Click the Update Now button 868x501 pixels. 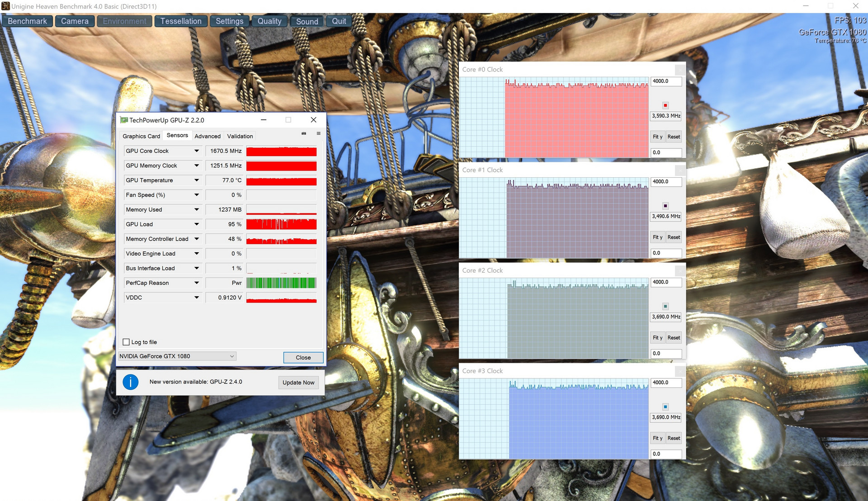(x=298, y=383)
